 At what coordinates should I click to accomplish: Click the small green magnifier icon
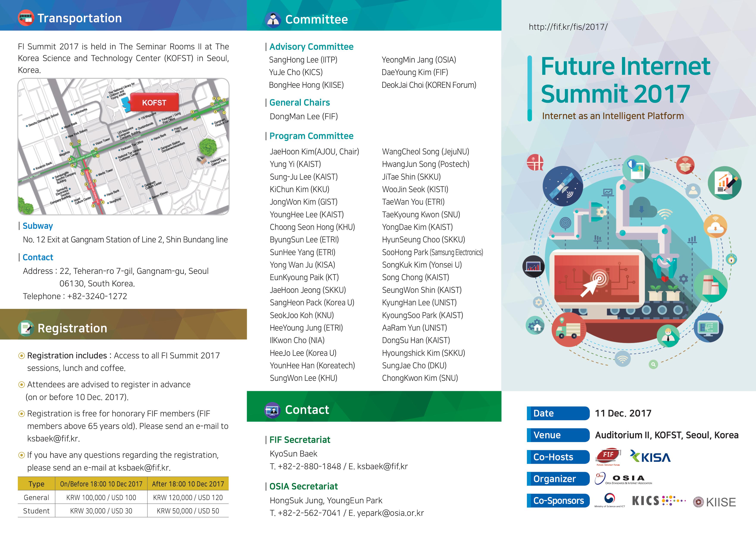pos(653,364)
